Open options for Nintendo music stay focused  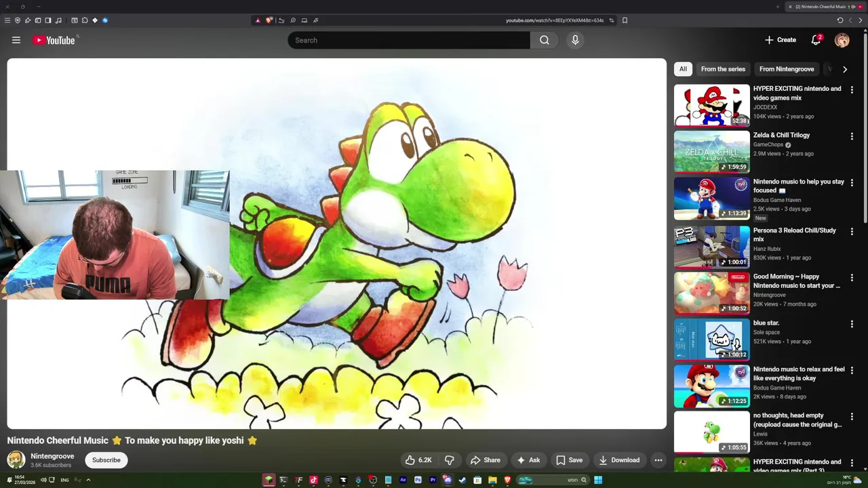pyautogui.click(x=852, y=183)
